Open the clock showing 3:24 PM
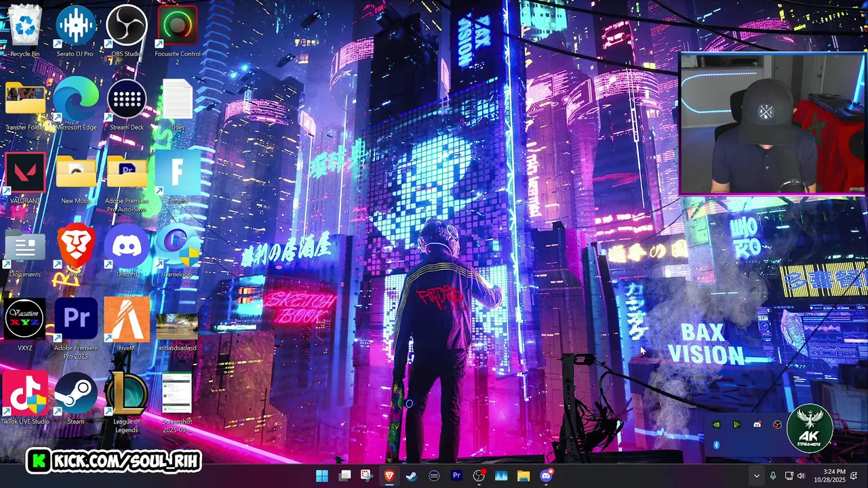 (x=829, y=476)
